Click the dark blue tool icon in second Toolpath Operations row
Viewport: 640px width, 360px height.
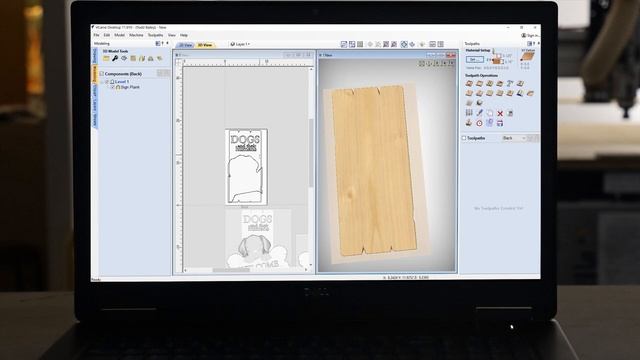click(520, 93)
